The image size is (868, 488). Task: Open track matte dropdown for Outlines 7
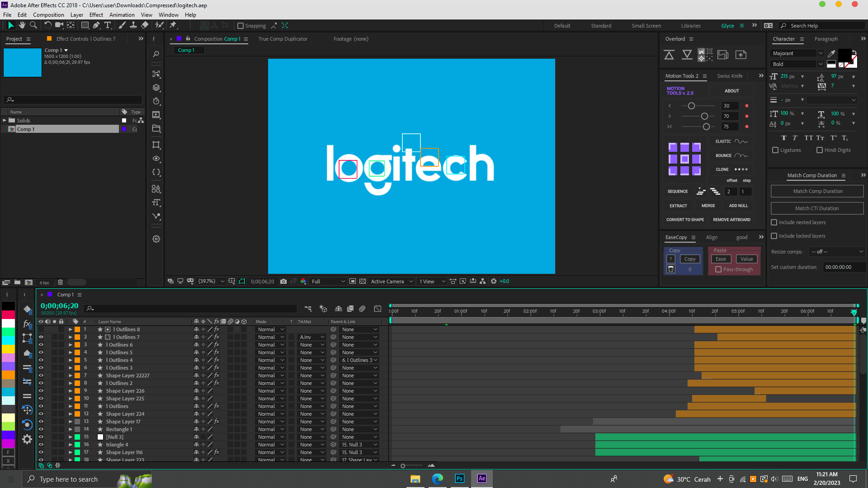coord(312,337)
